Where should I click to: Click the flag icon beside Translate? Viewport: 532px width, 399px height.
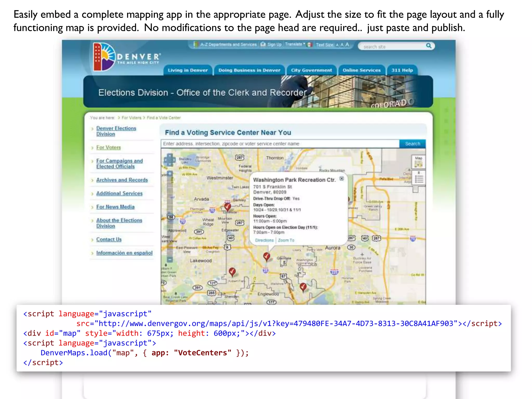point(309,45)
